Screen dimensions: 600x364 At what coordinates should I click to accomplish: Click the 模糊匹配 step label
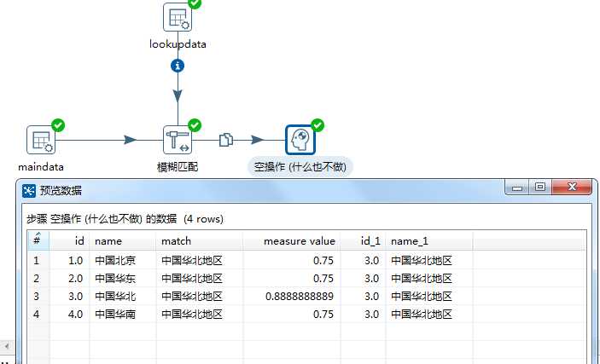point(178,167)
